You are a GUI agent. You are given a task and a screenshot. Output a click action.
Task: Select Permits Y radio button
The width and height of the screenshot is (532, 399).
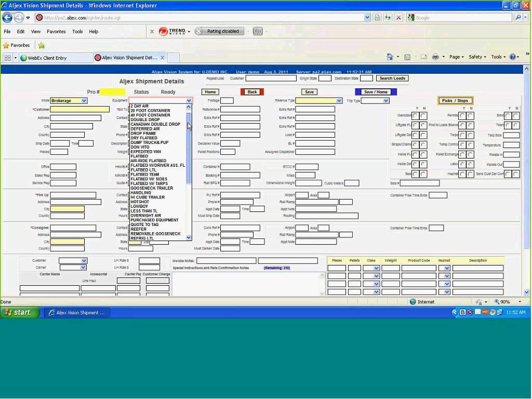pyautogui.click(x=462, y=116)
